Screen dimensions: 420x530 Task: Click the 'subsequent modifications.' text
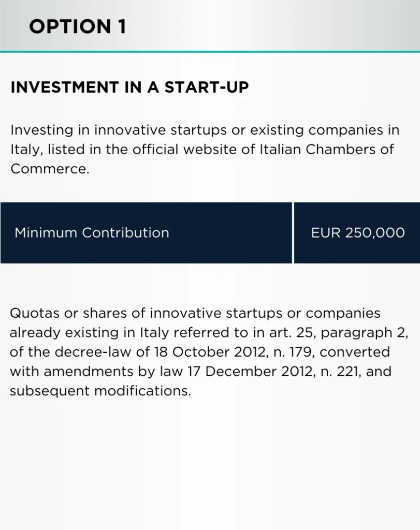point(100,391)
